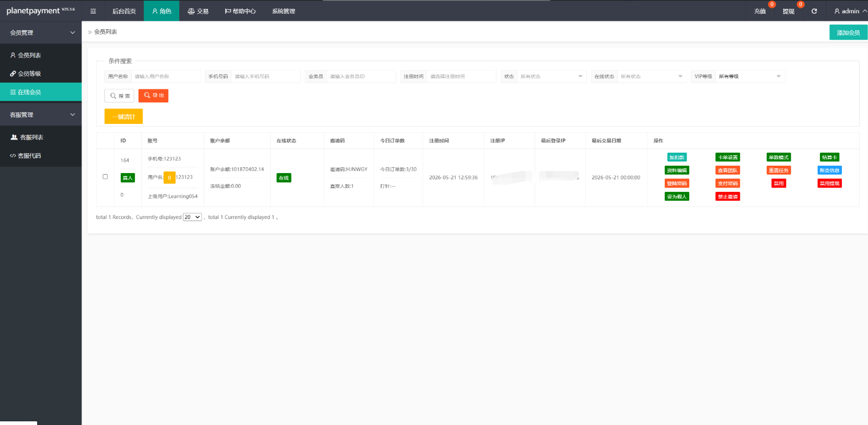Focus the 用户名称 input field
The width and height of the screenshot is (868, 425).
(x=166, y=76)
